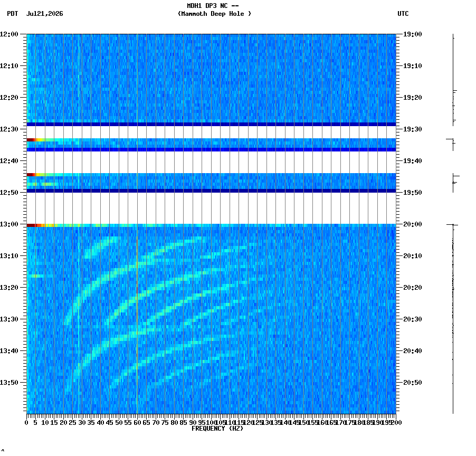476x456 pixels.
Task: Click the '20:40' UTC time label
Action: click(413, 351)
